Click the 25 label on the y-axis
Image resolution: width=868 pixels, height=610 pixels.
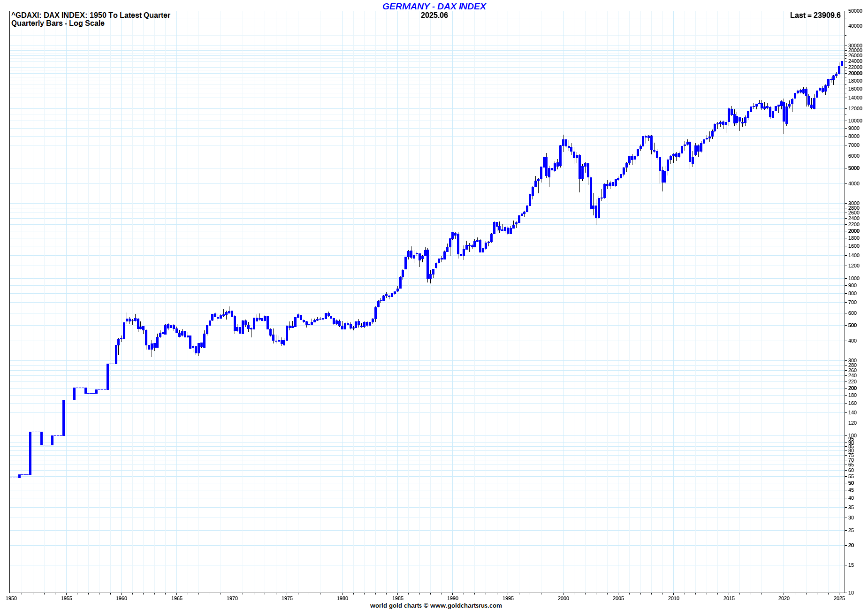851,531
